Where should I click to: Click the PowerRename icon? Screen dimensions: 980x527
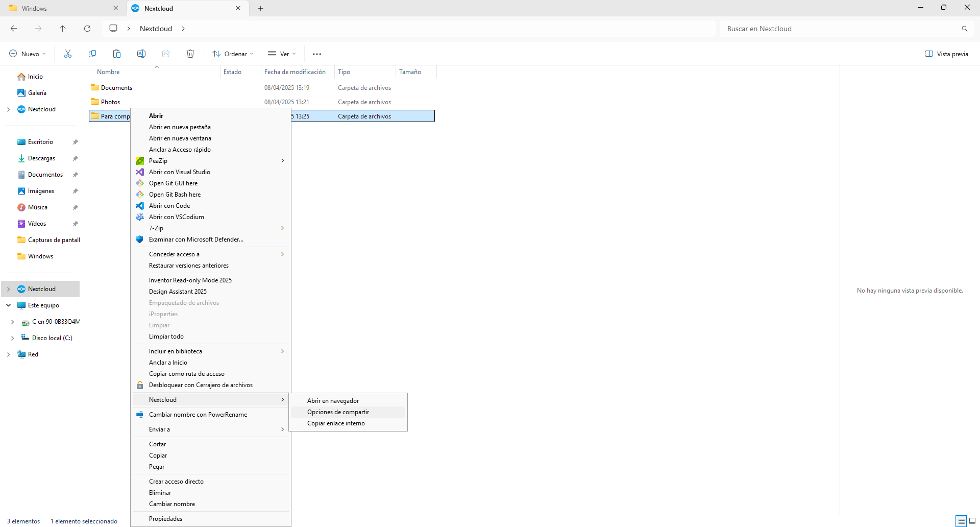coord(140,415)
